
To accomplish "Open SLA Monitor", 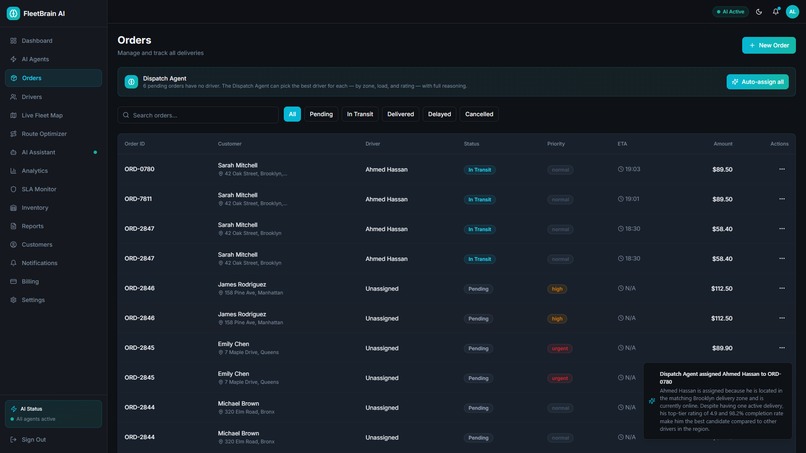I will pos(53,189).
